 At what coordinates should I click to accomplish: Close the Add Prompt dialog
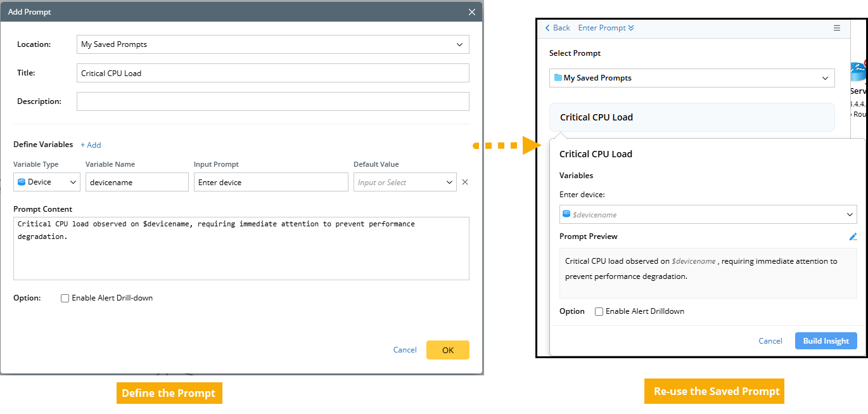(x=471, y=12)
